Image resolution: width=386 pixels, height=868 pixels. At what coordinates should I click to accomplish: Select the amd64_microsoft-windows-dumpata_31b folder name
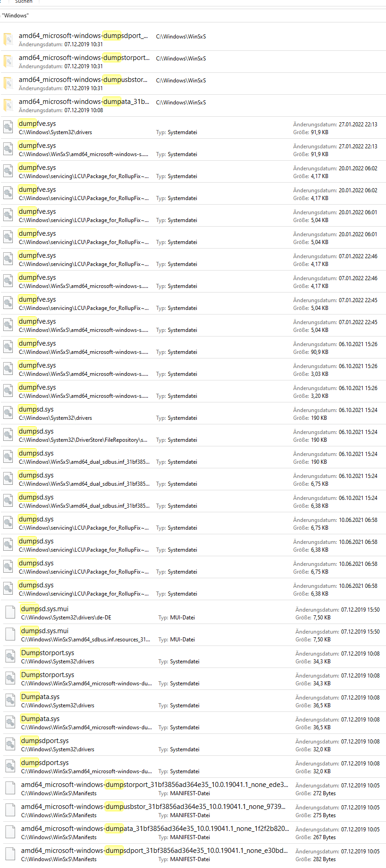(84, 102)
